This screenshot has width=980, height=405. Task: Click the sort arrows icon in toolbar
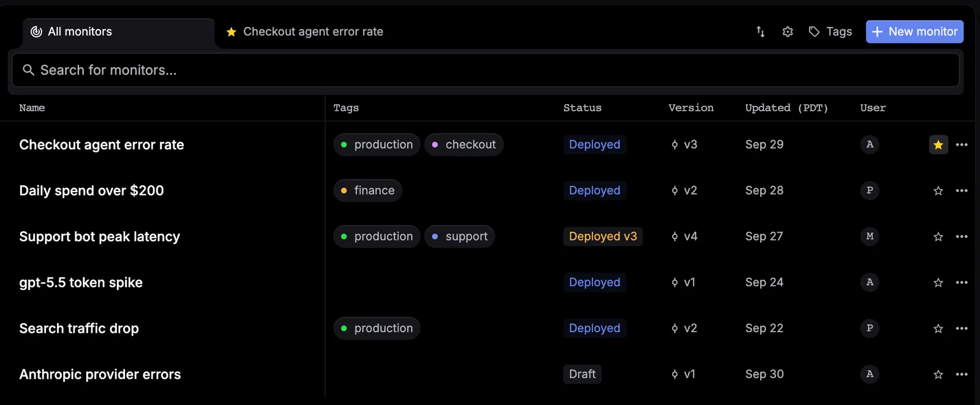[x=760, y=32]
